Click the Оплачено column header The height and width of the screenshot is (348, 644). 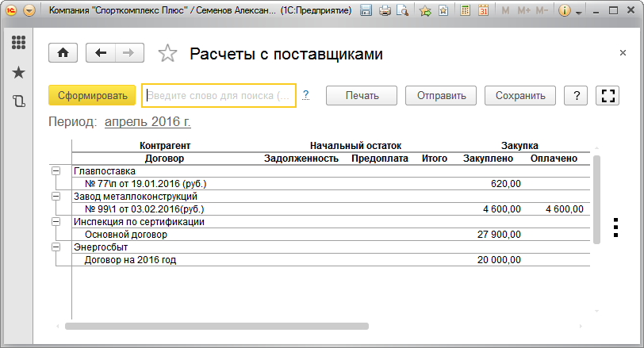(x=554, y=159)
